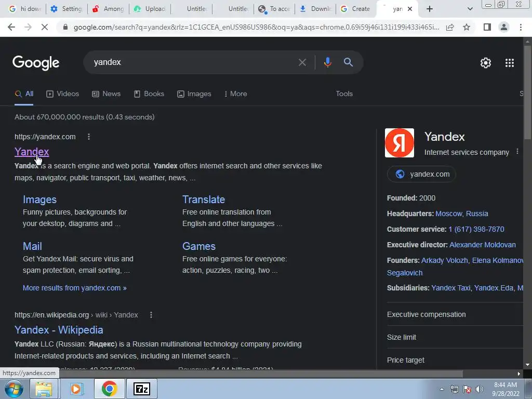This screenshot has height=399, width=532.
Task: Expand the Size limit row
Action: pyautogui.click(x=455, y=337)
